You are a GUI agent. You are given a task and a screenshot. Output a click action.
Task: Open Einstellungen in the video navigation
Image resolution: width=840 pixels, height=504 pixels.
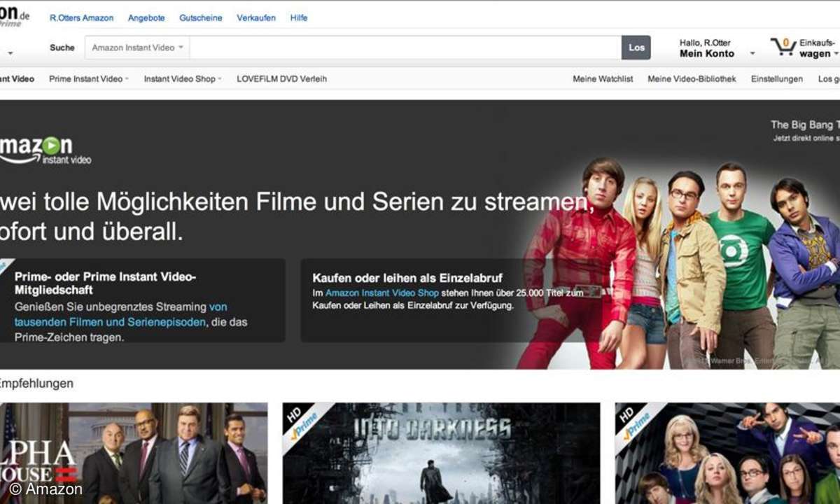pos(777,79)
